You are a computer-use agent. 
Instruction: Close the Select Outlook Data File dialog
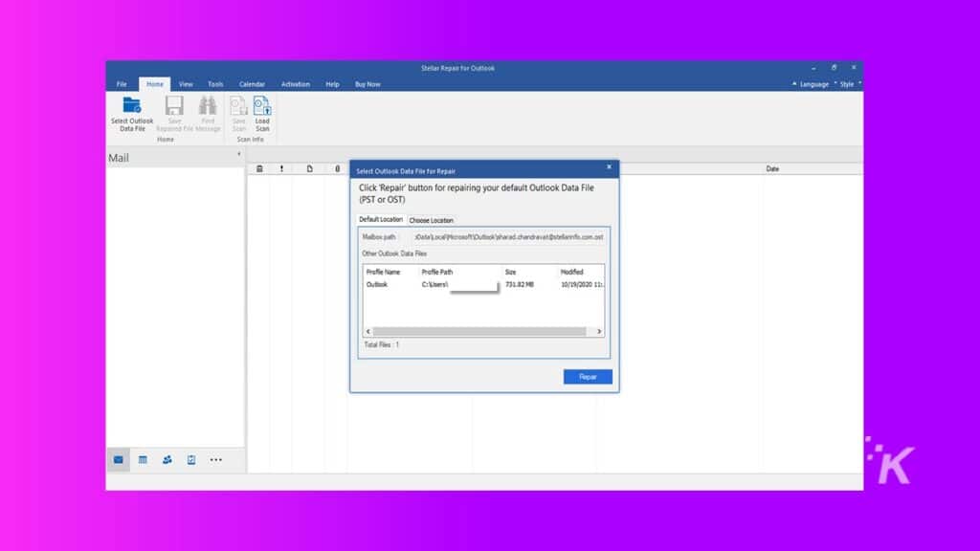pyautogui.click(x=610, y=166)
